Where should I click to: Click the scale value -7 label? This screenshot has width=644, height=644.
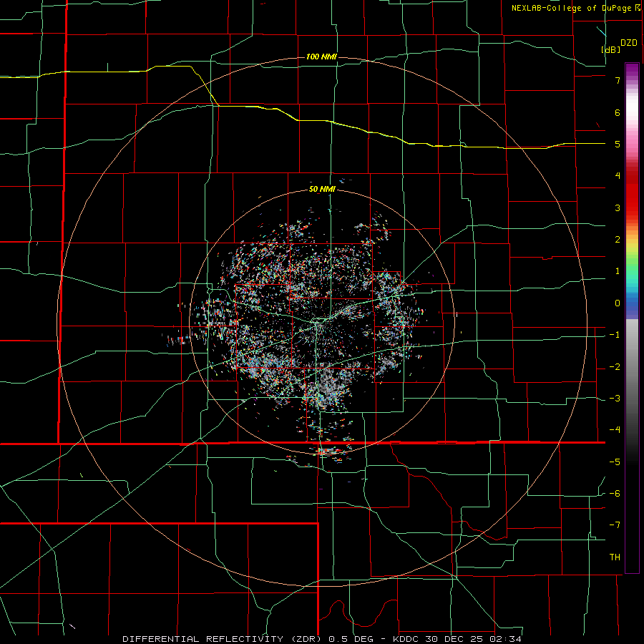tap(615, 525)
